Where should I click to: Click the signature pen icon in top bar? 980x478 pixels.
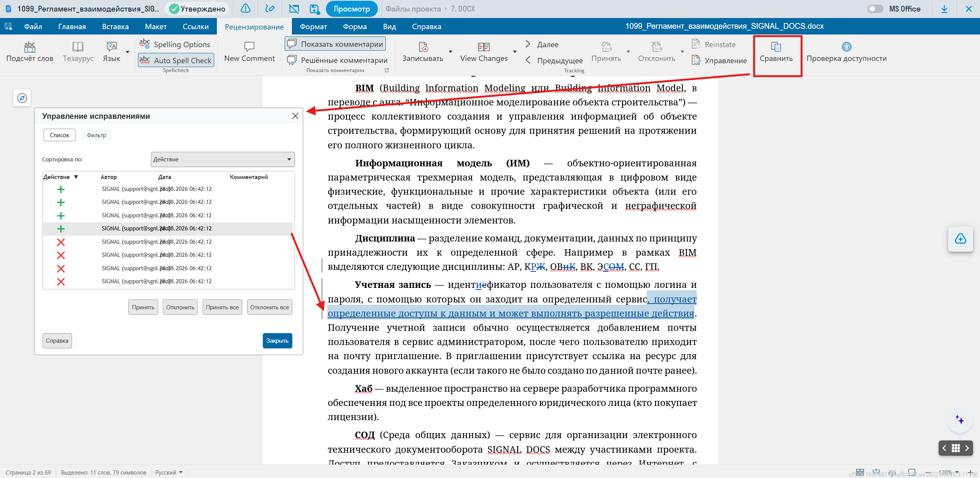[x=270, y=8]
